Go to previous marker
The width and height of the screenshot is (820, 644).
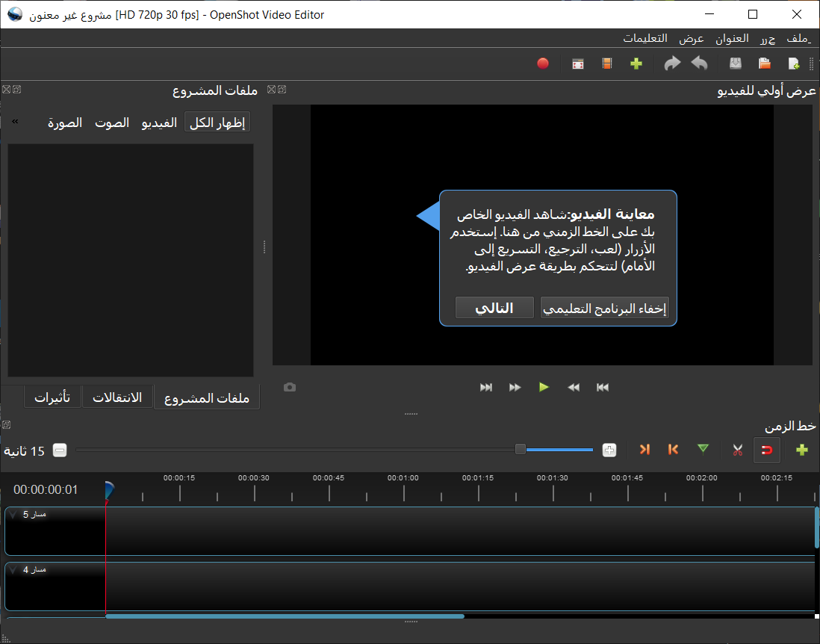(x=673, y=450)
